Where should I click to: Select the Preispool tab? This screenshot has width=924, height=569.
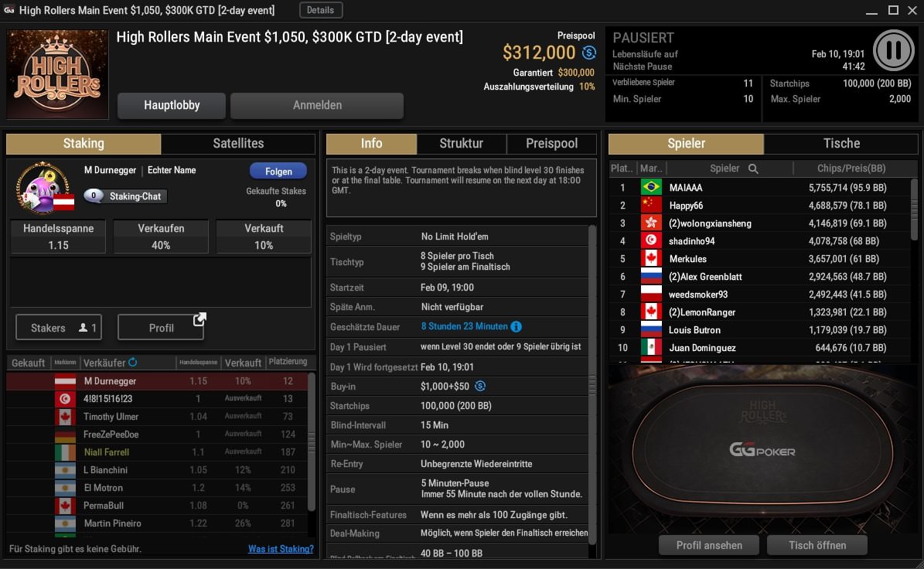tap(551, 143)
